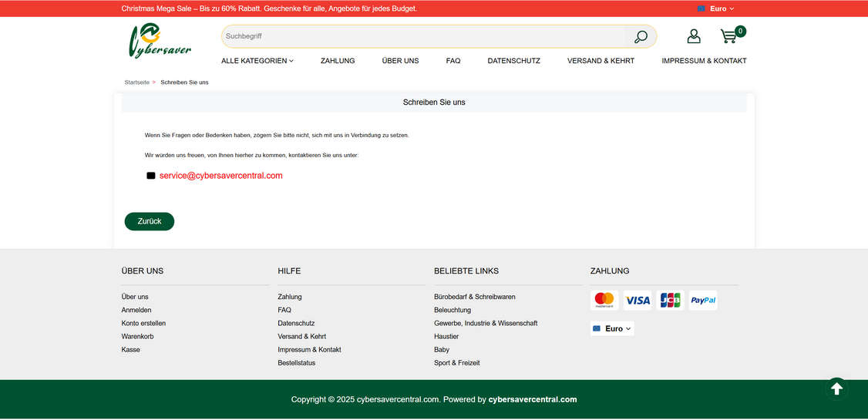
Task: Open the user account icon
Action: [x=694, y=36]
